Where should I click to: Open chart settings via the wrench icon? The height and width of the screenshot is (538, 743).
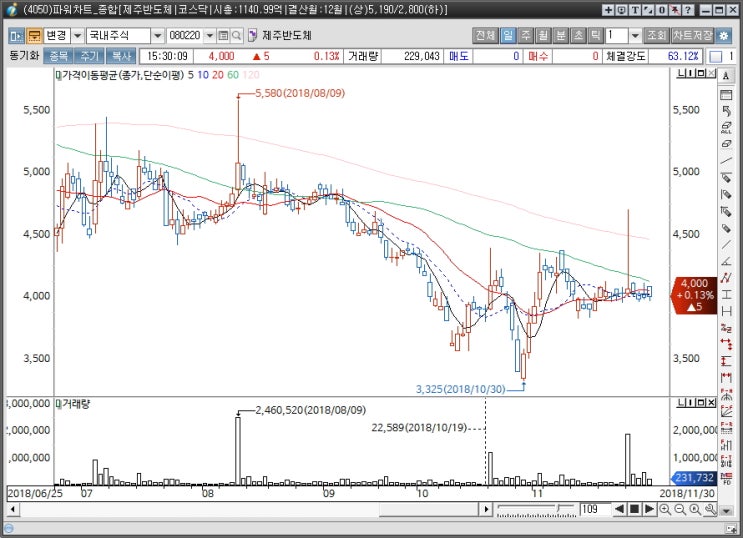pyautogui.click(x=710, y=510)
